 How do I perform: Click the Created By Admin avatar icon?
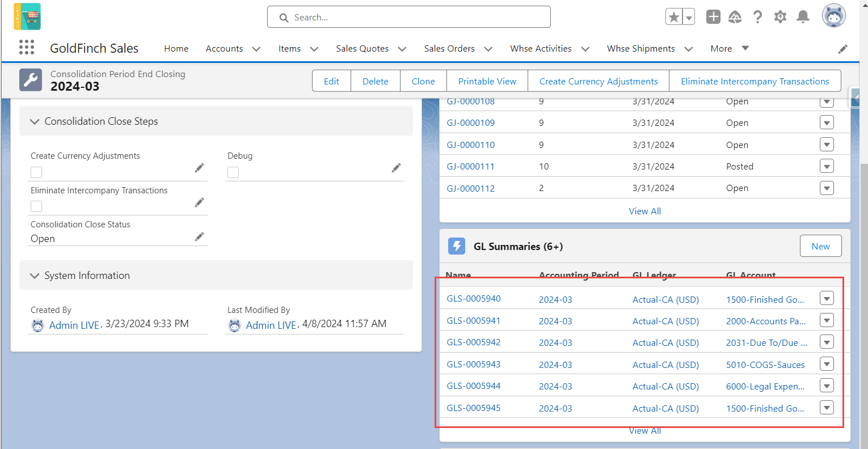(37, 325)
